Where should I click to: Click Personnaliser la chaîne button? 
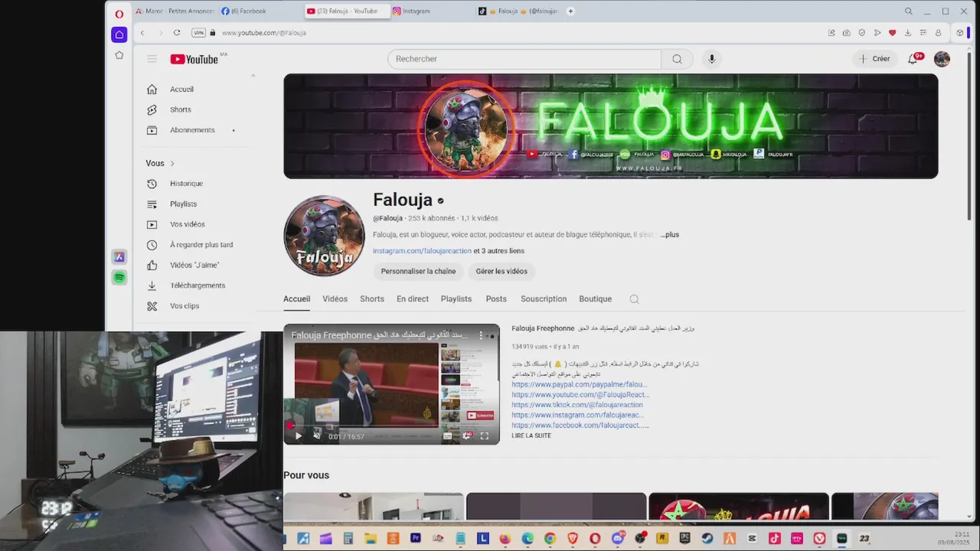(418, 272)
